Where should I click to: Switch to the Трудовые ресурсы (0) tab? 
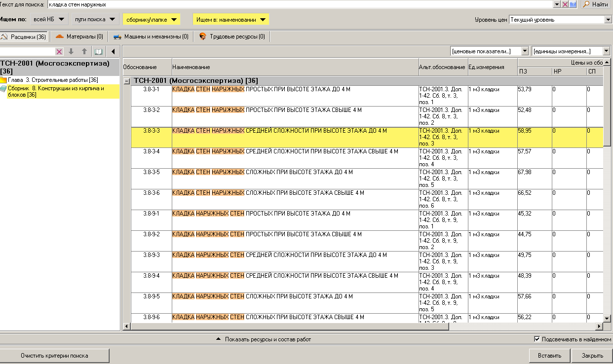[232, 36]
